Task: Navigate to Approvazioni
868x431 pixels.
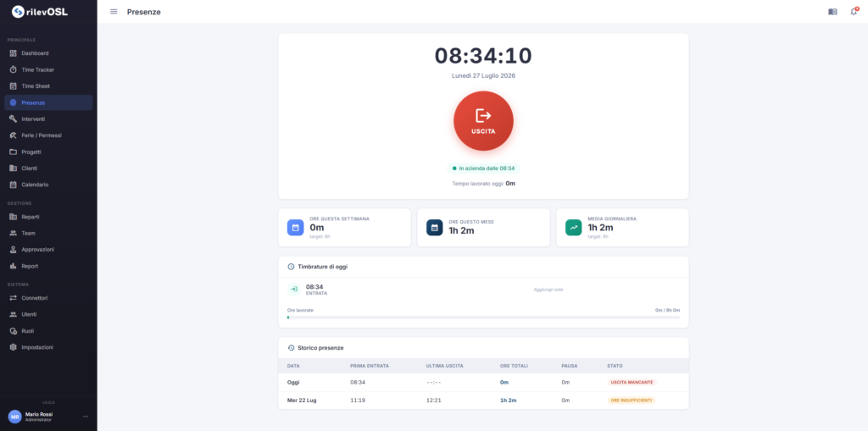Action: coord(48,250)
